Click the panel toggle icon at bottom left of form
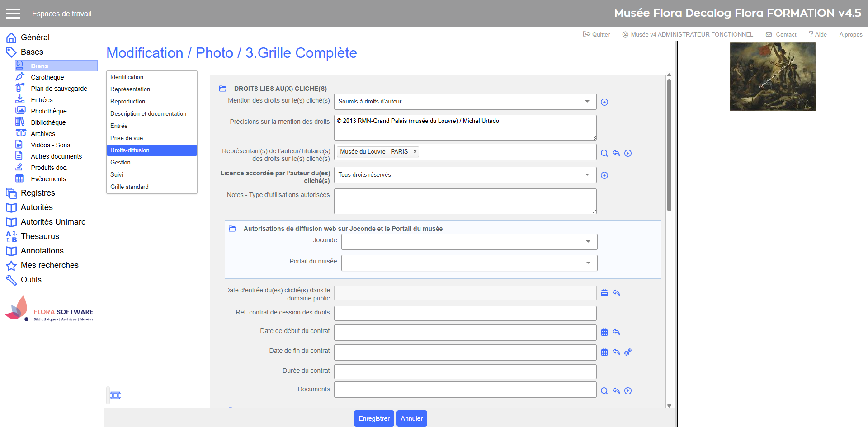Screen dimensions: 868x427 [115, 395]
